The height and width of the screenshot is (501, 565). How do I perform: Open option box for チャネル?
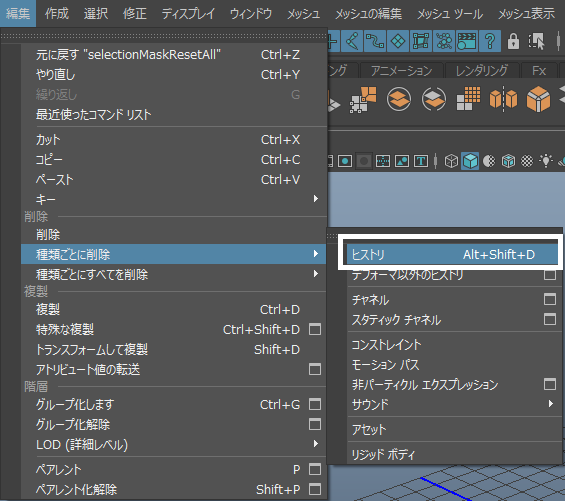[550, 299]
